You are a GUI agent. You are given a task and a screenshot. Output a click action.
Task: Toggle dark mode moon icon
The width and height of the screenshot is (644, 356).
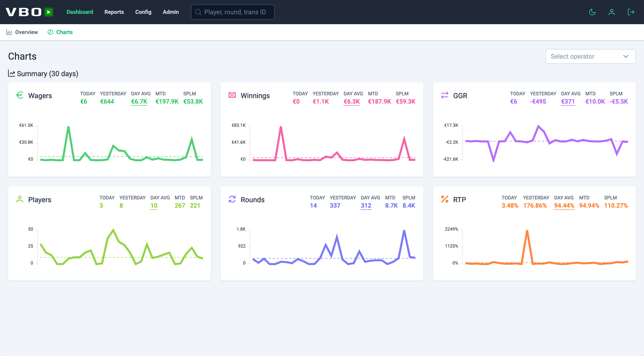592,12
